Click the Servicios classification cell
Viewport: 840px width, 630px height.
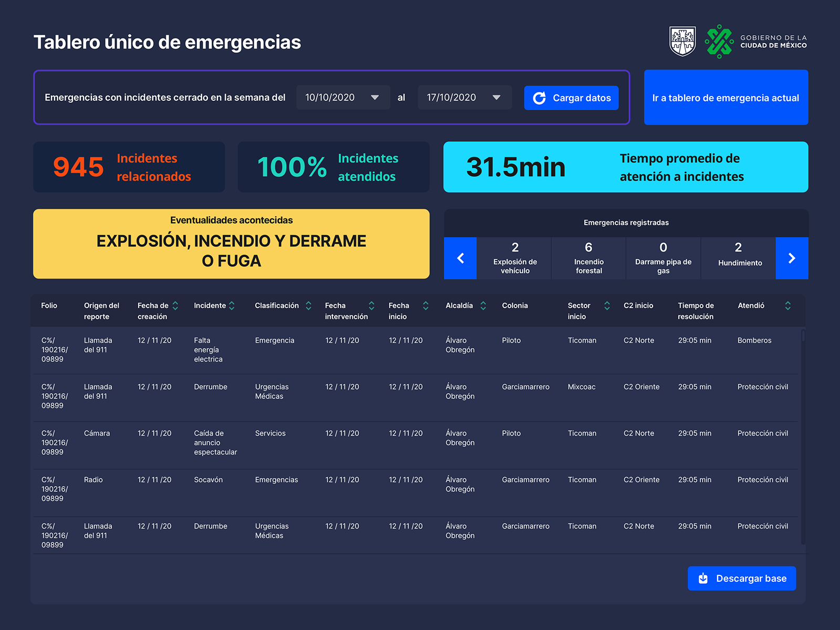270,433
